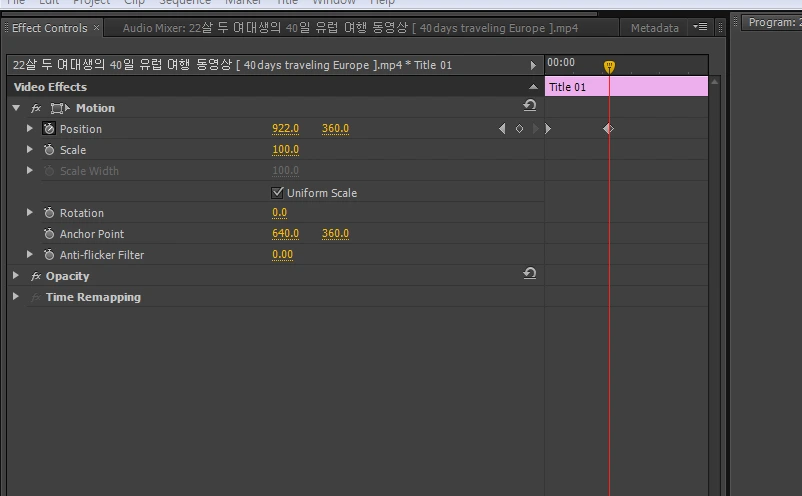Viewport: 802px width, 496px height.
Task: Open the Effect Controls panel menu
Action: 700,27
